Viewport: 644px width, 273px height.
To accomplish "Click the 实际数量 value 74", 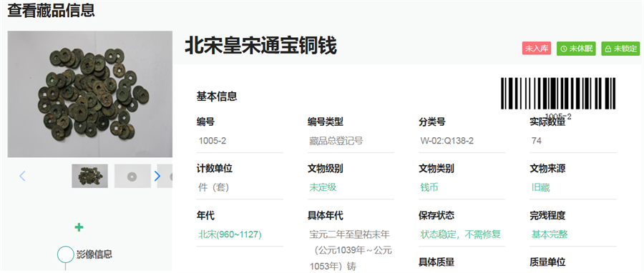I will click(x=537, y=141).
